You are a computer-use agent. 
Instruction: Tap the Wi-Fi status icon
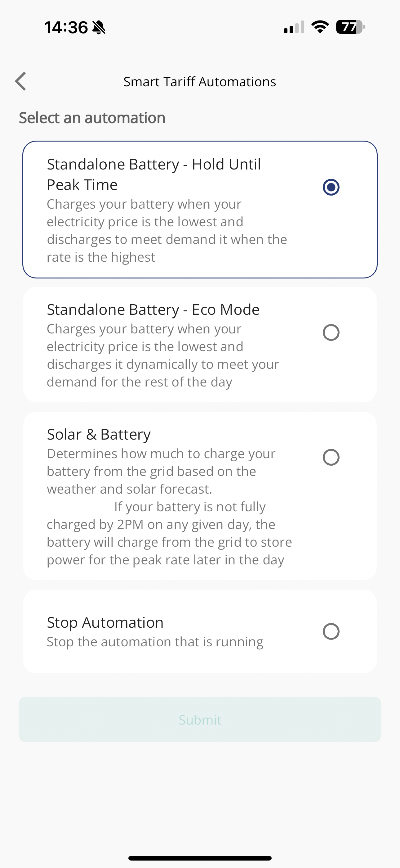tap(320, 27)
